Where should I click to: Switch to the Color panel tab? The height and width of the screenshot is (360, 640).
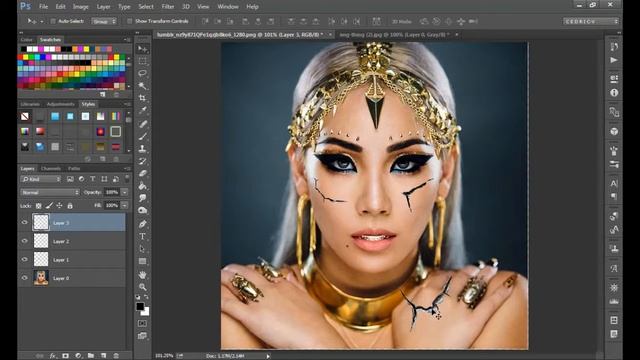pyautogui.click(x=26, y=40)
